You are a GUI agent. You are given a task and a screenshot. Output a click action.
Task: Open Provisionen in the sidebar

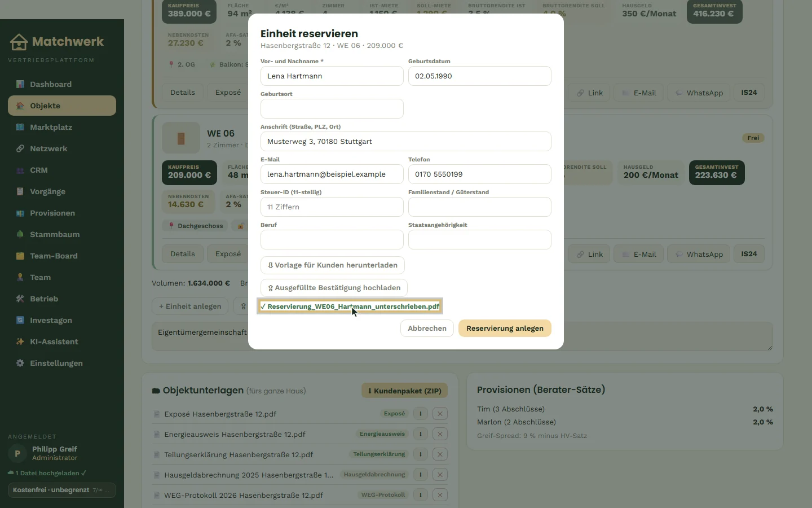click(x=62, y=213)
